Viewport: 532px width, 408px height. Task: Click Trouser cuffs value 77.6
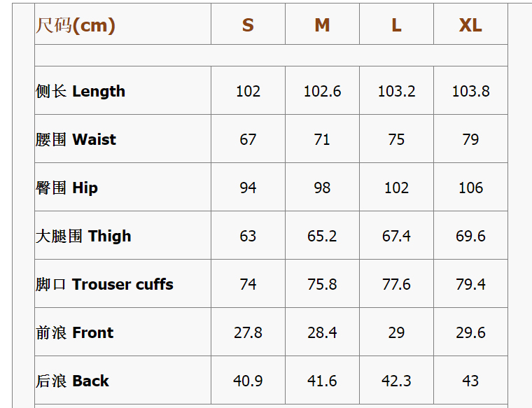click(x=396, y=284)
